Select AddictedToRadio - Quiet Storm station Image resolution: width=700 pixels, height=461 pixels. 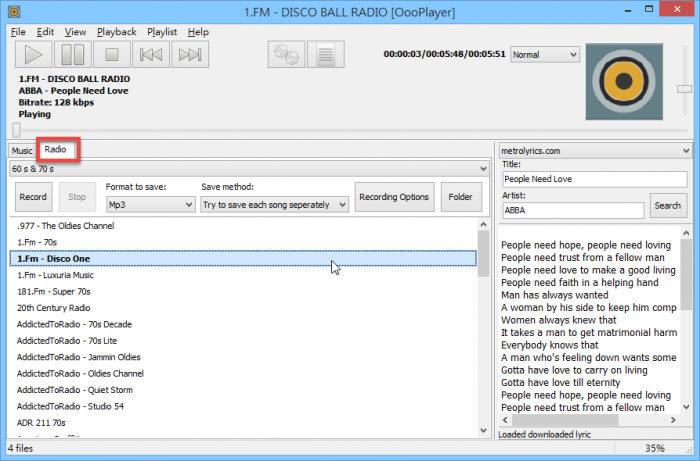point(243,390)
